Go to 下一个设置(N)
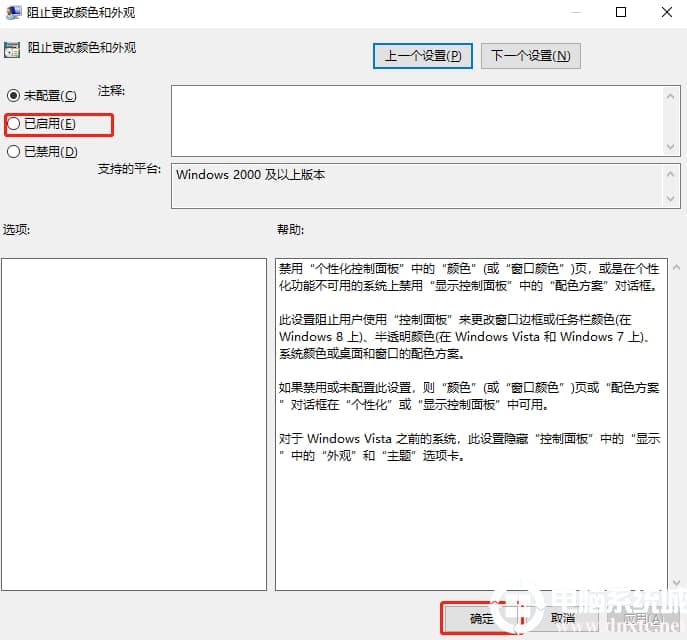 [x=531, y=56]
